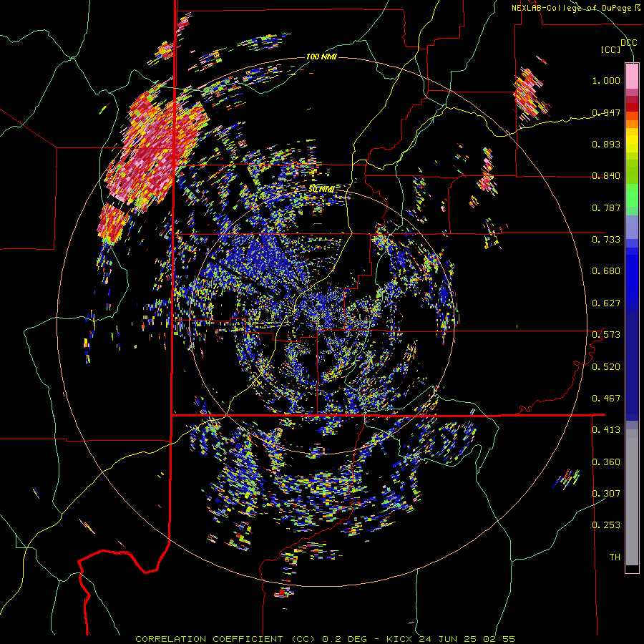Pick the yellow swatch on color scale
Screen dimensions: 644x644
(632, 140)
